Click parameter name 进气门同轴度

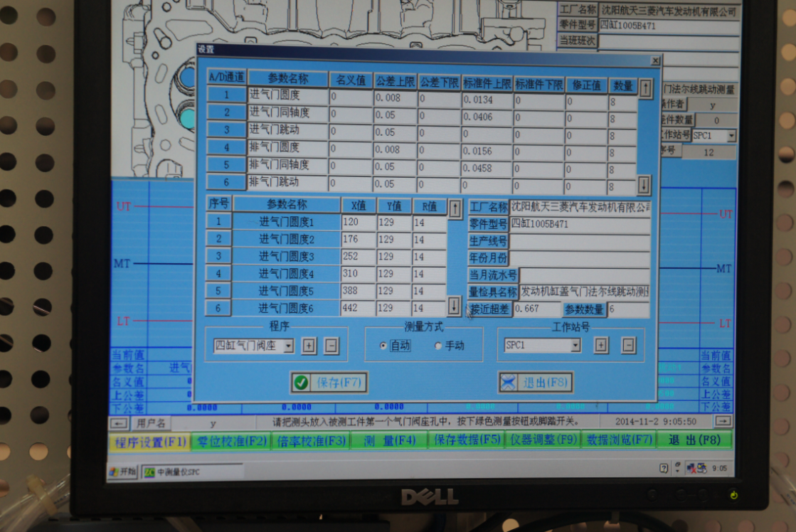pyautogui.click(x=287, y=112)
